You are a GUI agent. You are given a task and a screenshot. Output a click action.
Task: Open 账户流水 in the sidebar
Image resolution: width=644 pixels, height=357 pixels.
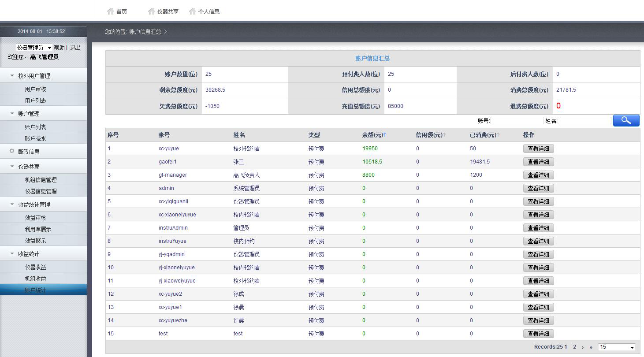click(x=35, y=138)
